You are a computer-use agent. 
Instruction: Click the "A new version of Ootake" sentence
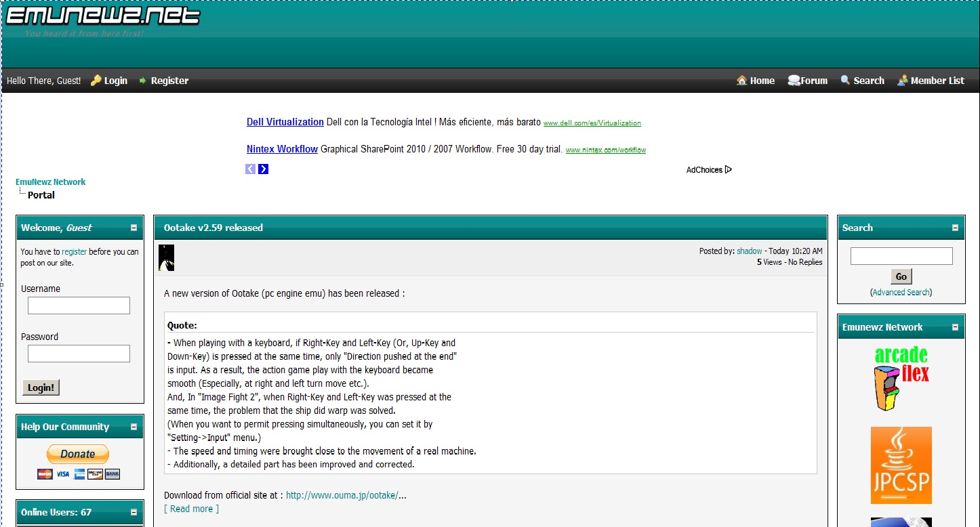point(285,293)
